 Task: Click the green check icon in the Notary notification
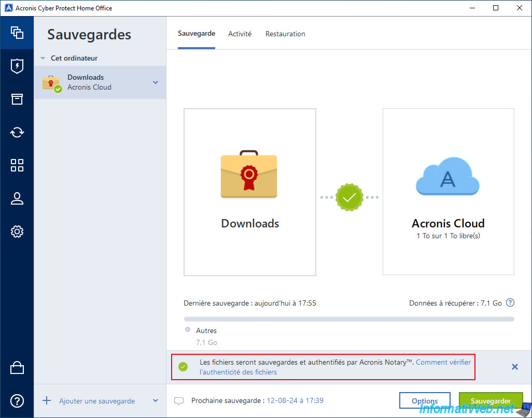tap(183, 367)
